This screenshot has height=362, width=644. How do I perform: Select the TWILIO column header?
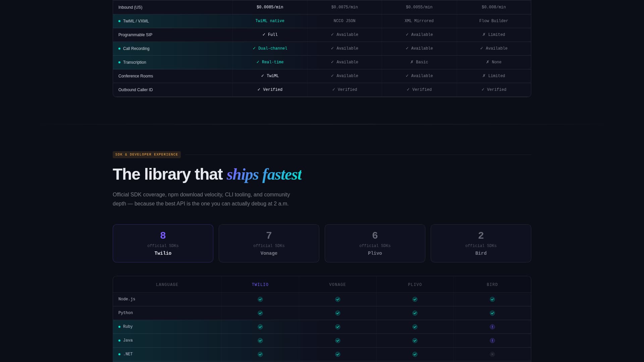point(260,284)
